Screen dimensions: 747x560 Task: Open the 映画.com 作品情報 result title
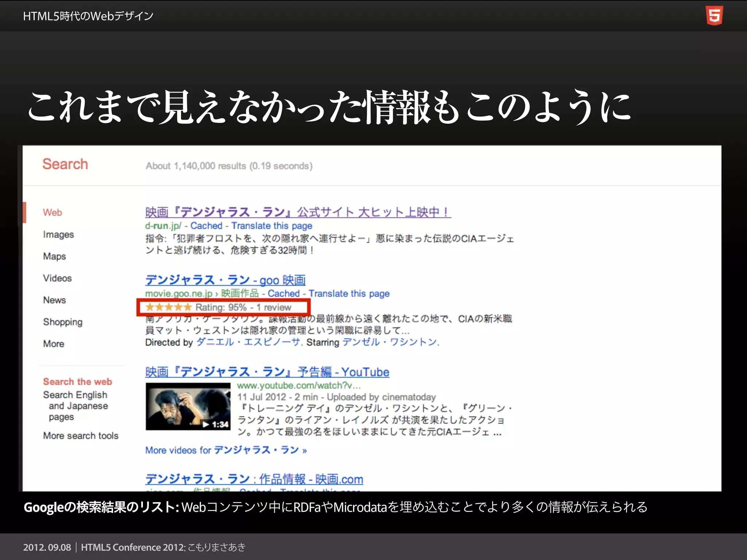254,479
